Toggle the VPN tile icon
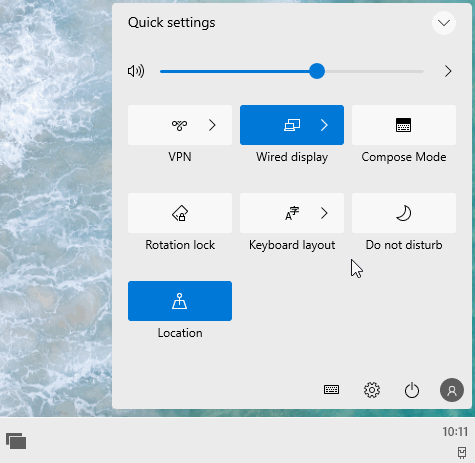Image resolution: width=475 pixels, height=463 pixels. point(179,125)
